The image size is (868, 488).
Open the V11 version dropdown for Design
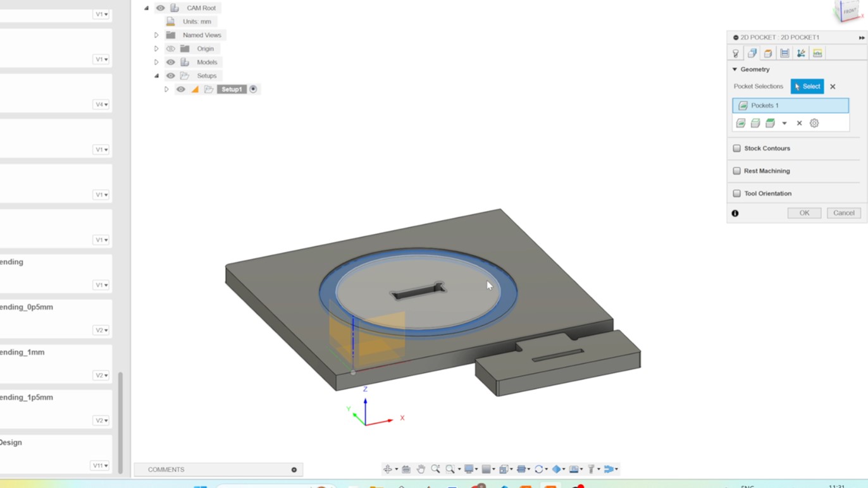coord(101,465)
